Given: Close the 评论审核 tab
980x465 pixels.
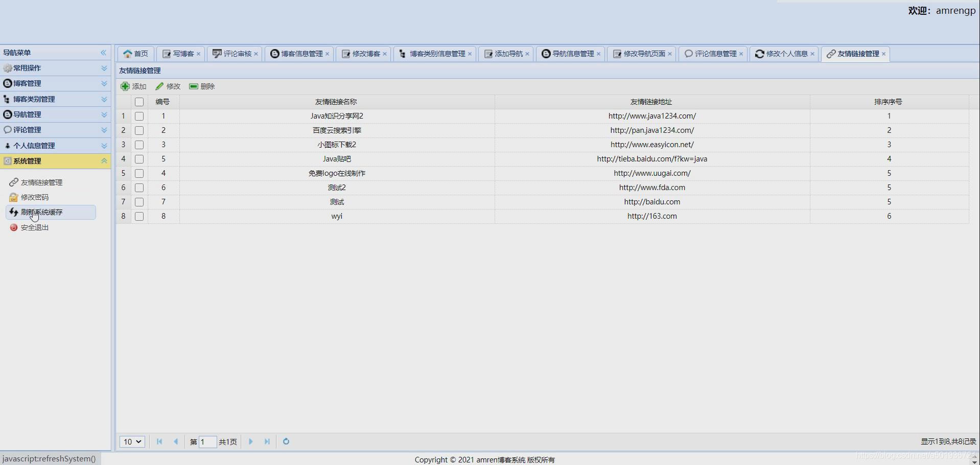Looking at the screenshot, I should [256, 54].
